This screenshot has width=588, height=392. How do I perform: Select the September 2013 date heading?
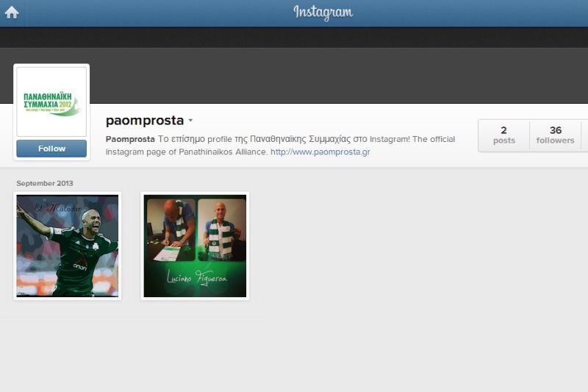coord(45,183)
